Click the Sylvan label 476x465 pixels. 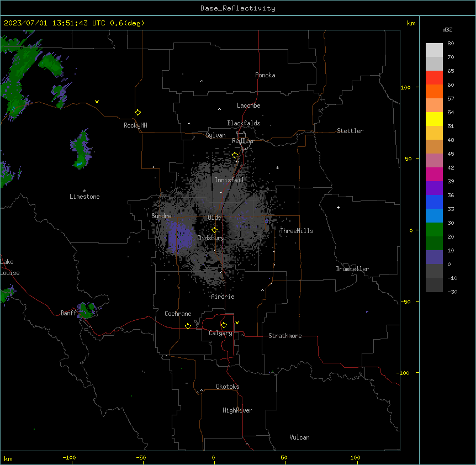tap(215, 135)
